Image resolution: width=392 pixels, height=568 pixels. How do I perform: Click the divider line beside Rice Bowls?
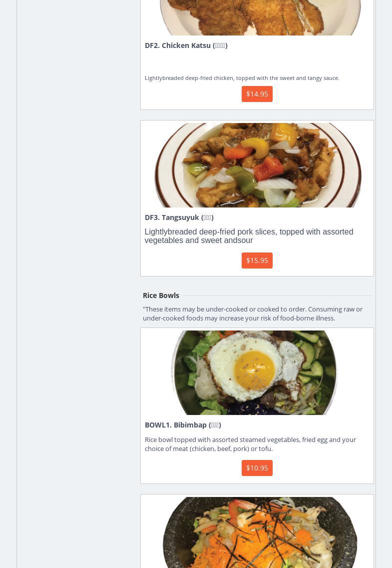275,295
